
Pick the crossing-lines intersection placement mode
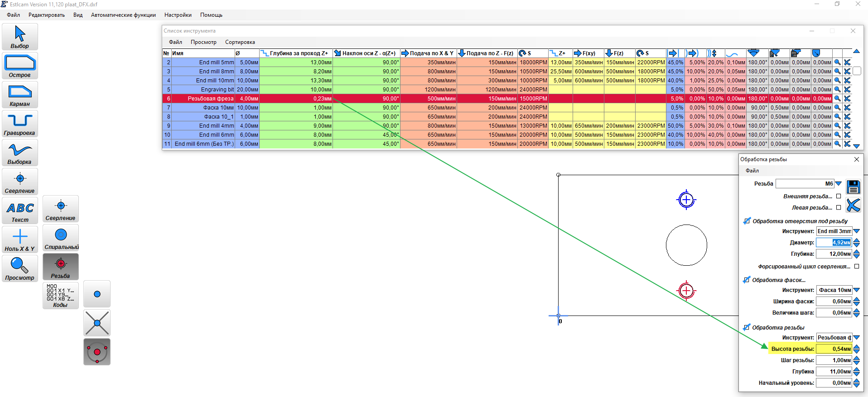97,323
